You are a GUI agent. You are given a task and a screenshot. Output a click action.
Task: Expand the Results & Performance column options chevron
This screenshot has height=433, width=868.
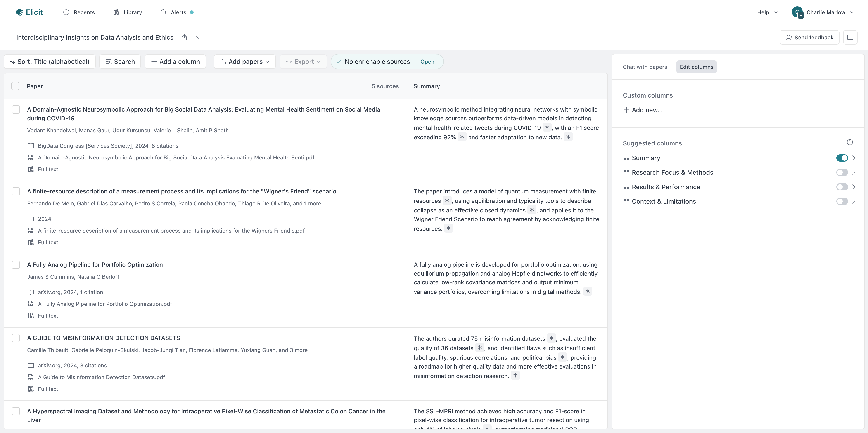[854, 187]
